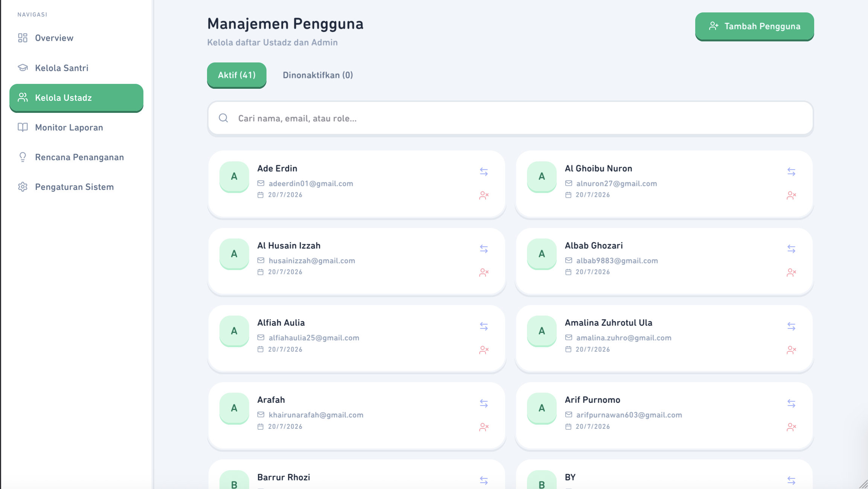This screenshot has width=868, height=489.
Task: Switch role for Albab Ghozari
Action: click(791, 249)
